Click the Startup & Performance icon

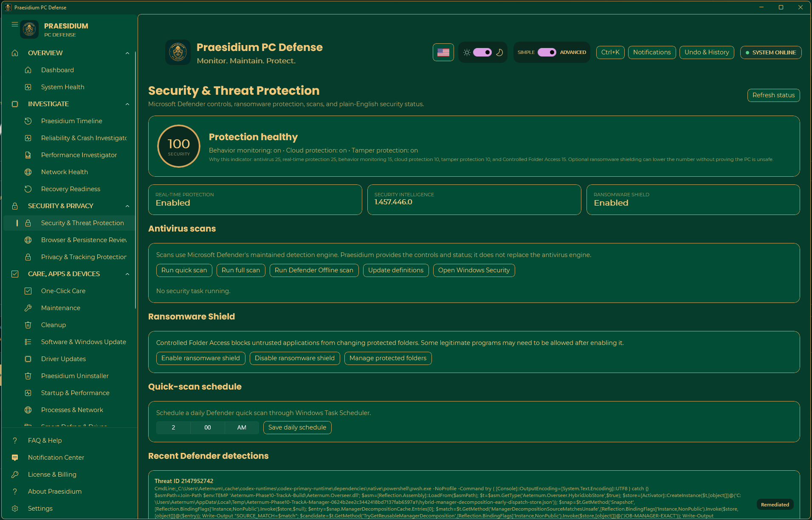click(x=28, y=393)
